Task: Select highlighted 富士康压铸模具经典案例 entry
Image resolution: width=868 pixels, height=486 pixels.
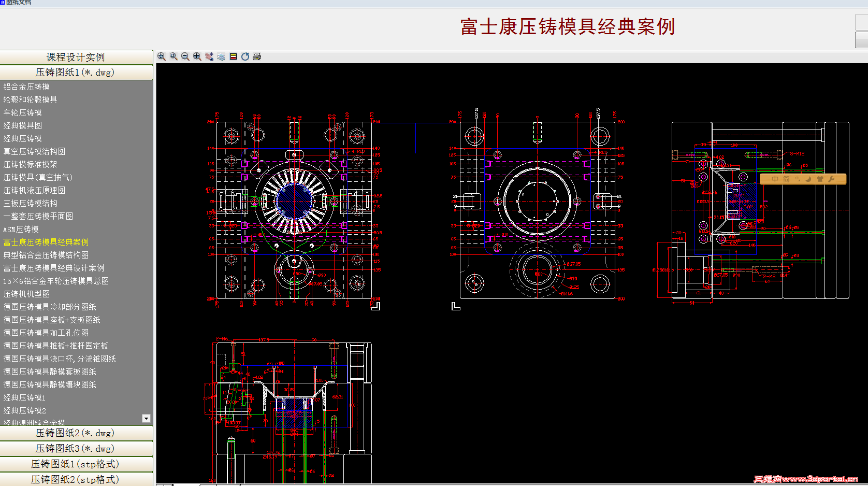Action: [x=46, y=242]
